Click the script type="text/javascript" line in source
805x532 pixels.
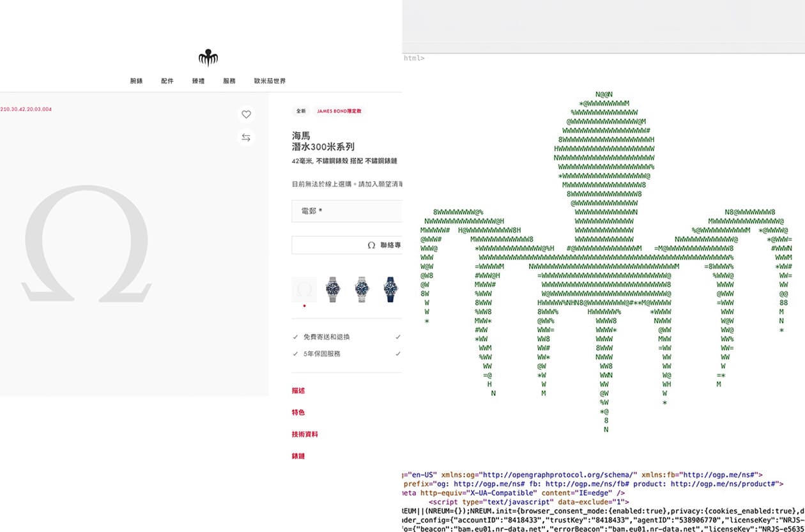coord(529,502)
